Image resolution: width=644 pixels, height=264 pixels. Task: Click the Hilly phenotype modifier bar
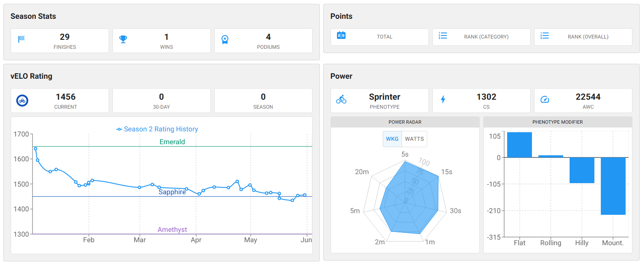[x=582, y=170]
